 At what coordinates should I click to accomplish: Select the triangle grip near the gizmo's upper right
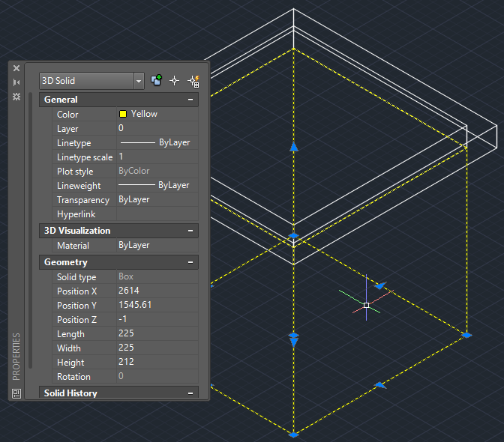pyautogui.click(x=380, y=285)
